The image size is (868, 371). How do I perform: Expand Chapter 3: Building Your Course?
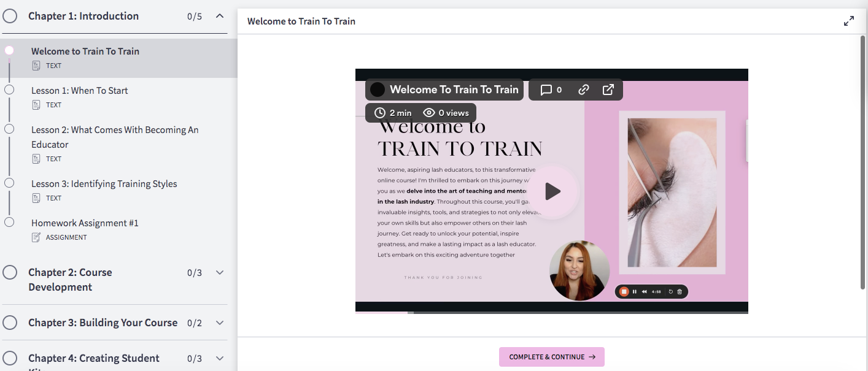pyautogui.click(x=220, y=323)
